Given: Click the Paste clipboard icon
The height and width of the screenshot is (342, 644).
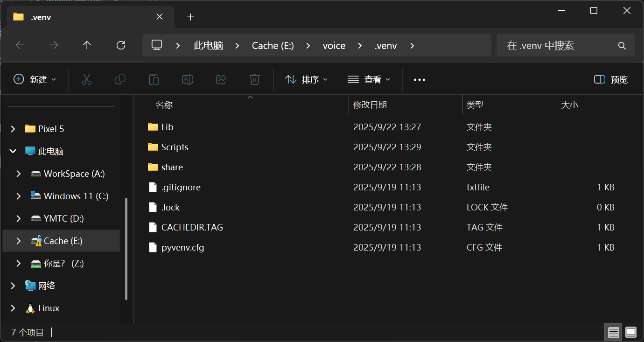Looking at the screenshot, I should pos(154,79).
